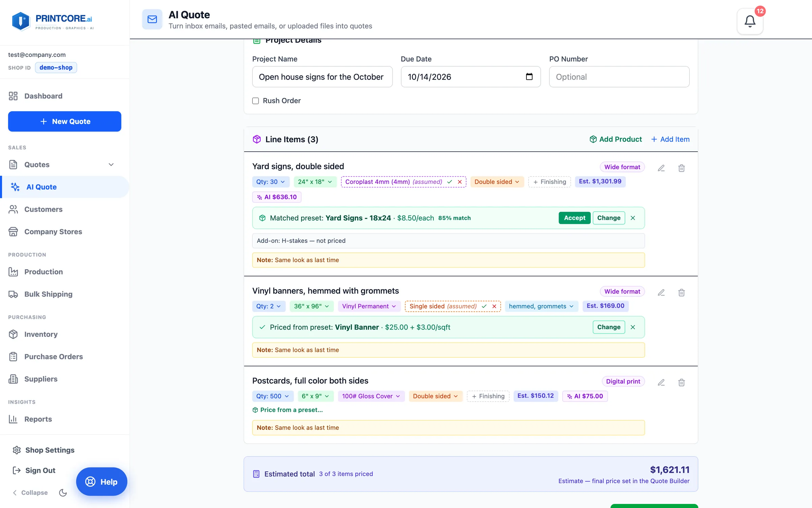Click the demo-shop Shop ID badge
The height and width of the screenshot is (508, 812).
(56, 67)
